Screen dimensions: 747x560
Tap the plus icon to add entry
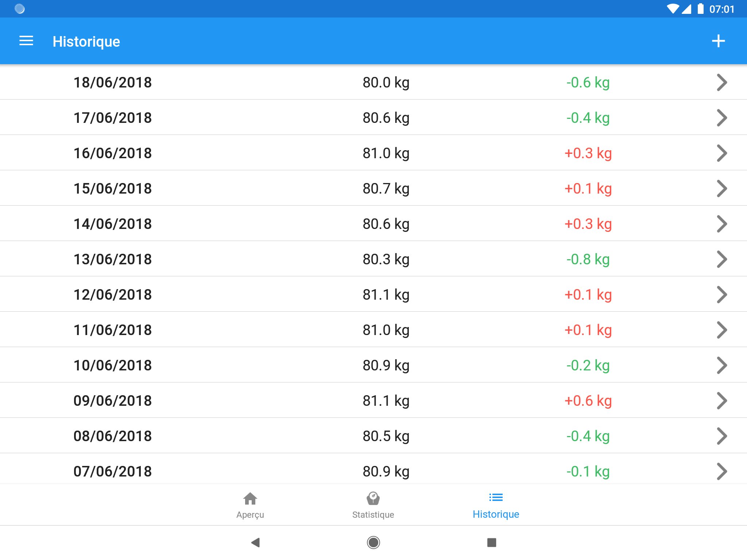click(718, 41)
